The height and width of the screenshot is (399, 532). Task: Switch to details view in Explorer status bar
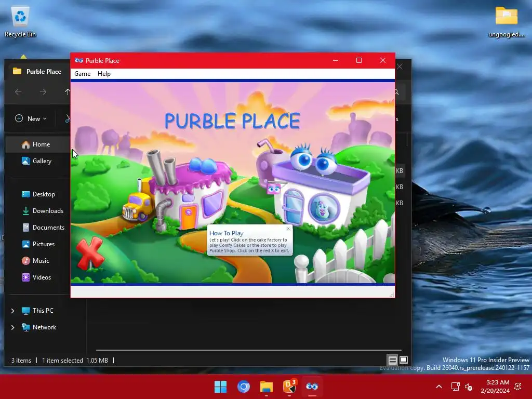[392, 360]
